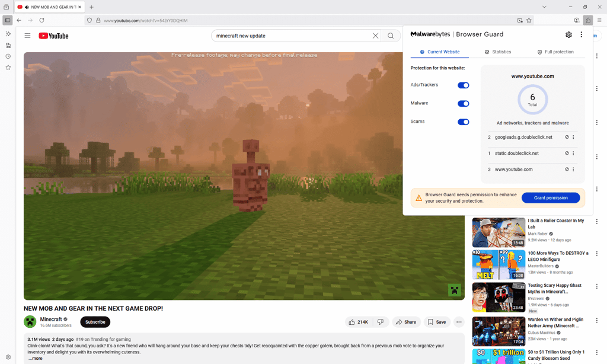Open sidebar history clock icon
Viewport: 607px width, 364px height.
click(8, 56)
